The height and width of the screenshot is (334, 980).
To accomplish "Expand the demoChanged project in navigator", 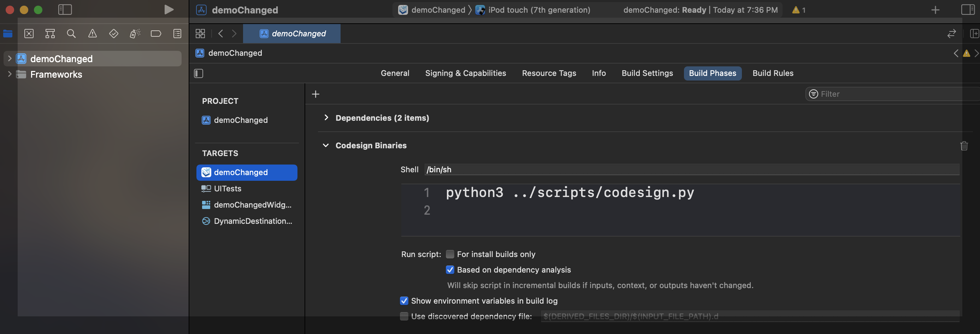I will coord(10,59).
